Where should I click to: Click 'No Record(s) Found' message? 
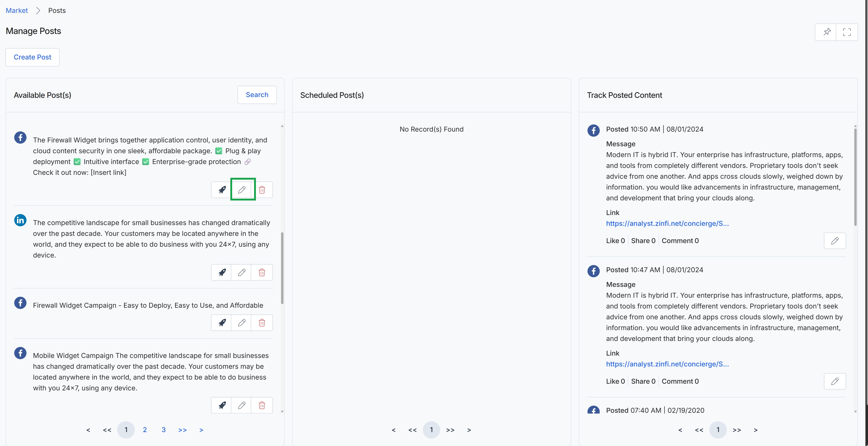tap(431, 129)
